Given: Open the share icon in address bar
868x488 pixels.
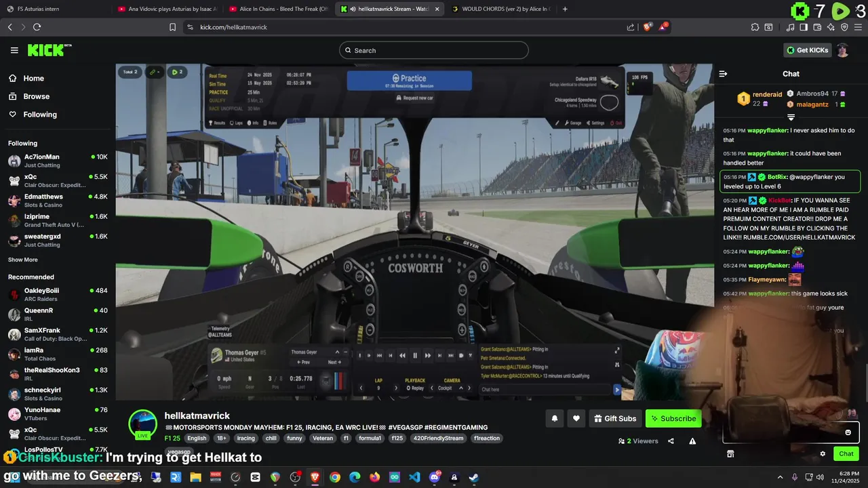Looking at the screenshot, I should (631, 27).
